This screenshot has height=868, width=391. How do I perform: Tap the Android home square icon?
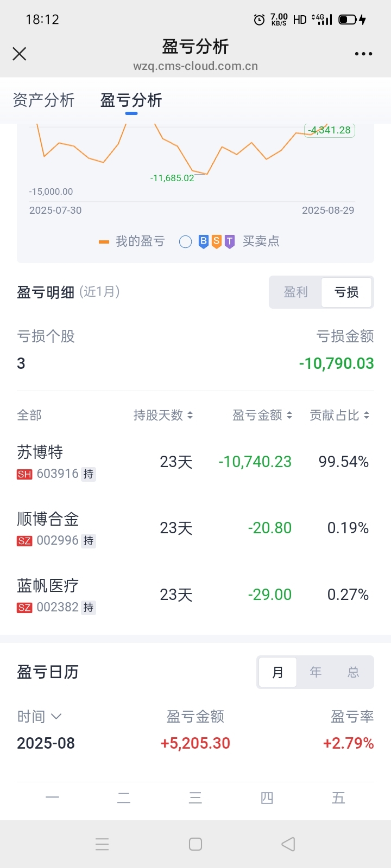click(195, 844)
